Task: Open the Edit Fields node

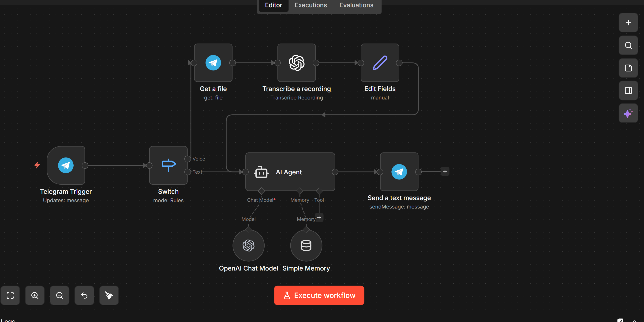Action: (379, 63)
